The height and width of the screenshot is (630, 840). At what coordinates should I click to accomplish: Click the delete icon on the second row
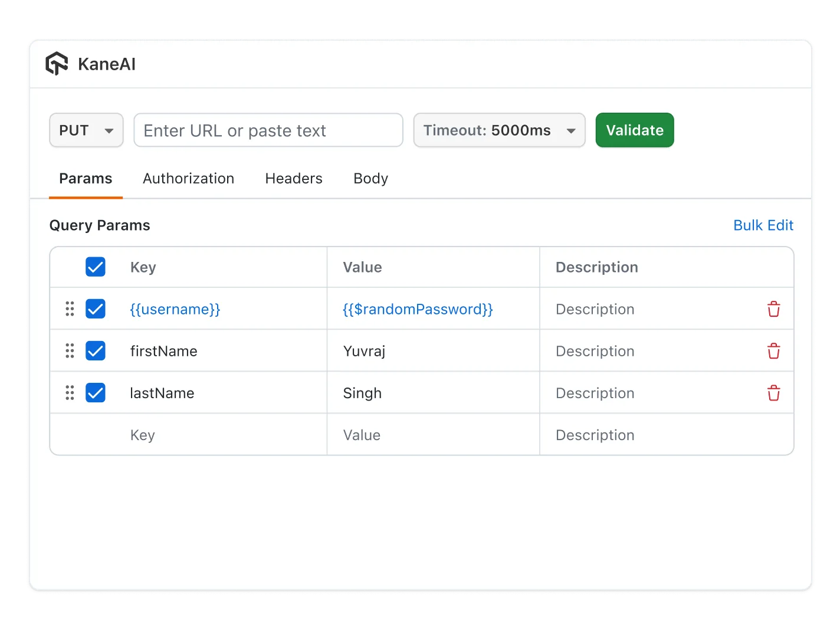[x=773, y=350]
